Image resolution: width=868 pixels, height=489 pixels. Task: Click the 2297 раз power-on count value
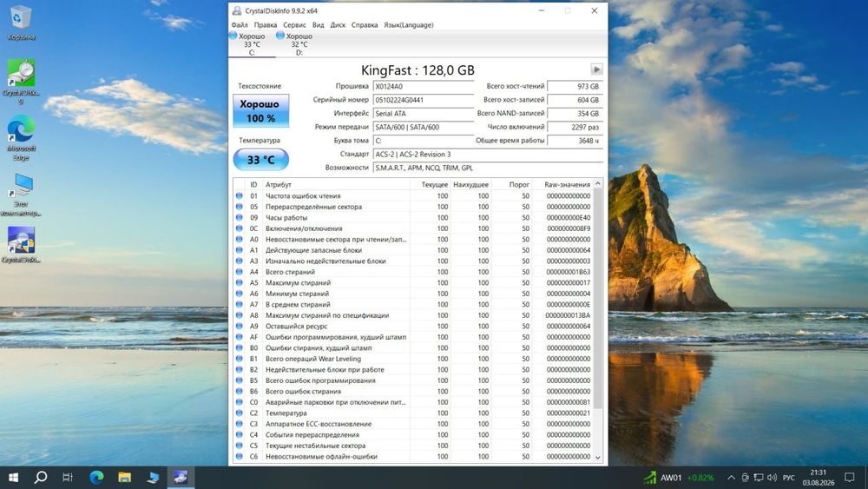click(x=575, y=128)
